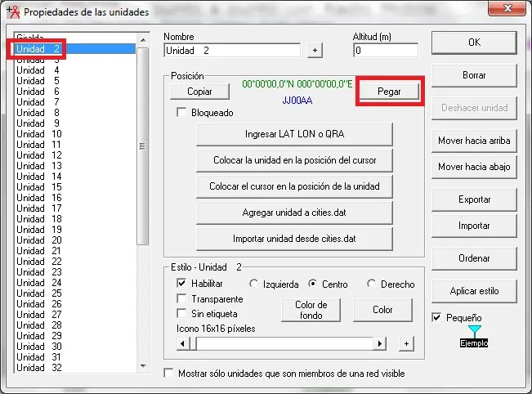Enable the Transparente checkbox
The image size is (532, 394).
click(181, 298)
